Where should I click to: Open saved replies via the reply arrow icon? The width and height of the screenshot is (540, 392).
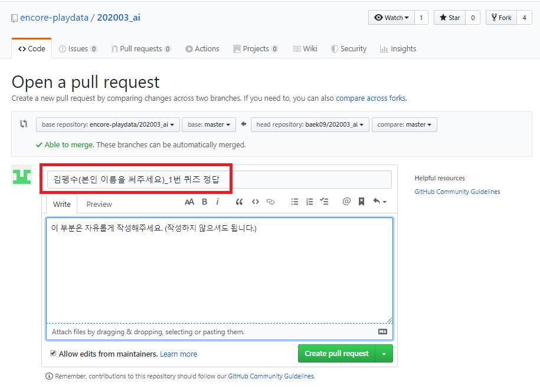[x=379, y=202]
